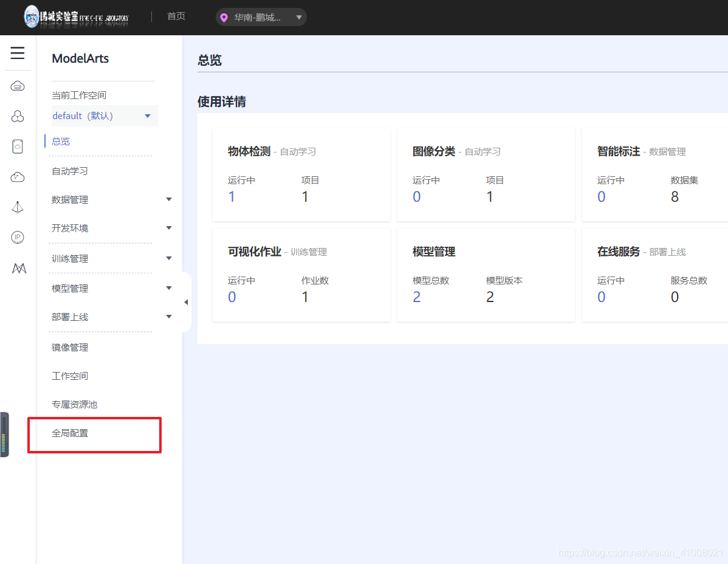The width and height of the screenshot is (728, 564).
Task: Click the 可视化作业 card title
Action: tap(255, 252)
